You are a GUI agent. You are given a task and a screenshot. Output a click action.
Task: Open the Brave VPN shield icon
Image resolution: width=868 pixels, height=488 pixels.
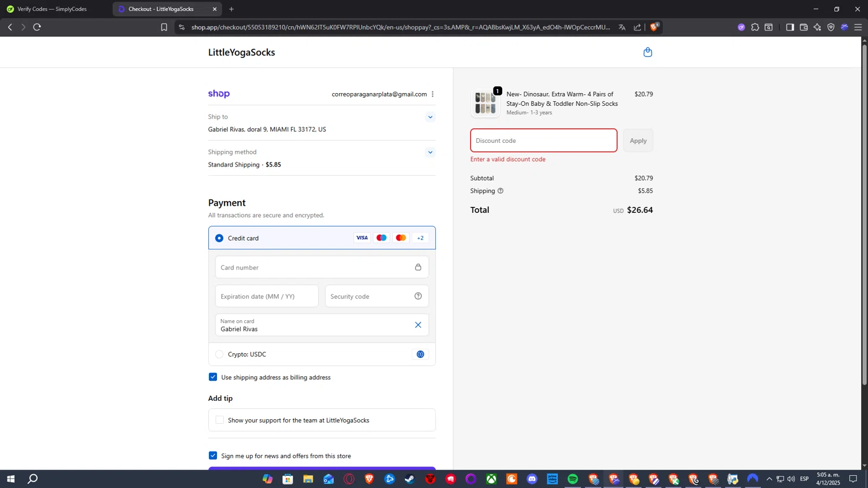point(831,27)
